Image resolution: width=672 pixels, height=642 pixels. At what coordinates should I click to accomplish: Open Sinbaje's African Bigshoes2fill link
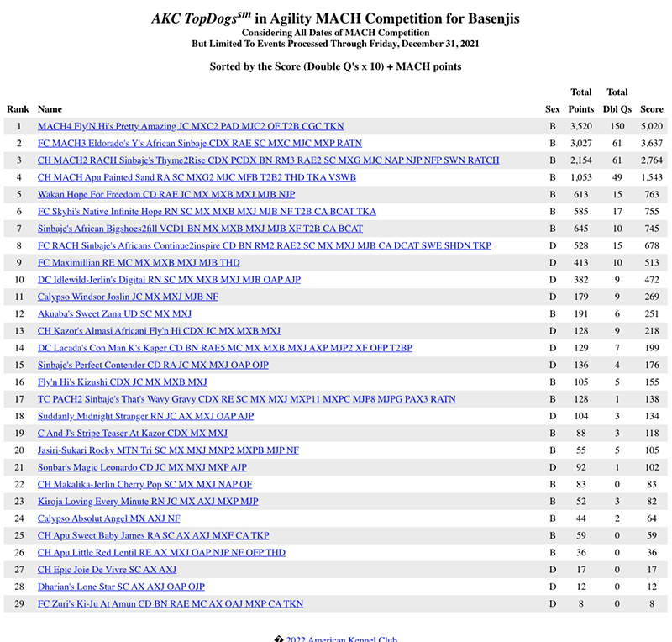pyautogui.click(x=200, y=229)
